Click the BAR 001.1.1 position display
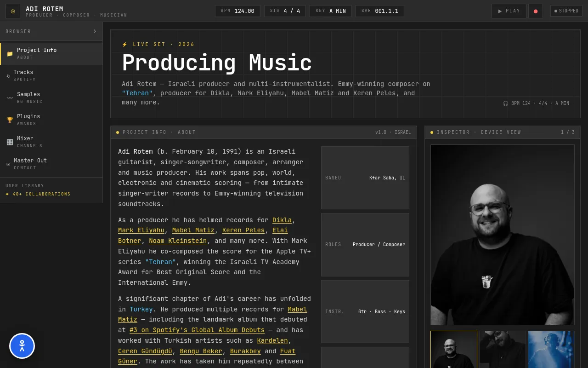Screen dimensions: 588x368 pyautogui.click(x=380, y=11)
